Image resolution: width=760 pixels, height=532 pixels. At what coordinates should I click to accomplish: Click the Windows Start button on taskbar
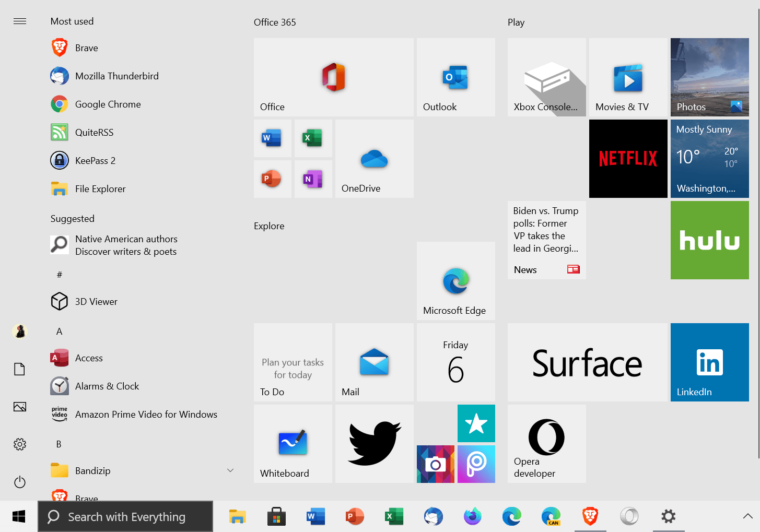click(19, 517)
